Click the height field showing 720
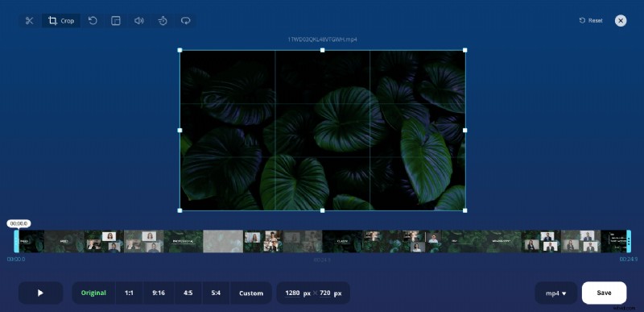Viewport: 644px width, 312px height. pyautogui.click(x=325, y=293)
